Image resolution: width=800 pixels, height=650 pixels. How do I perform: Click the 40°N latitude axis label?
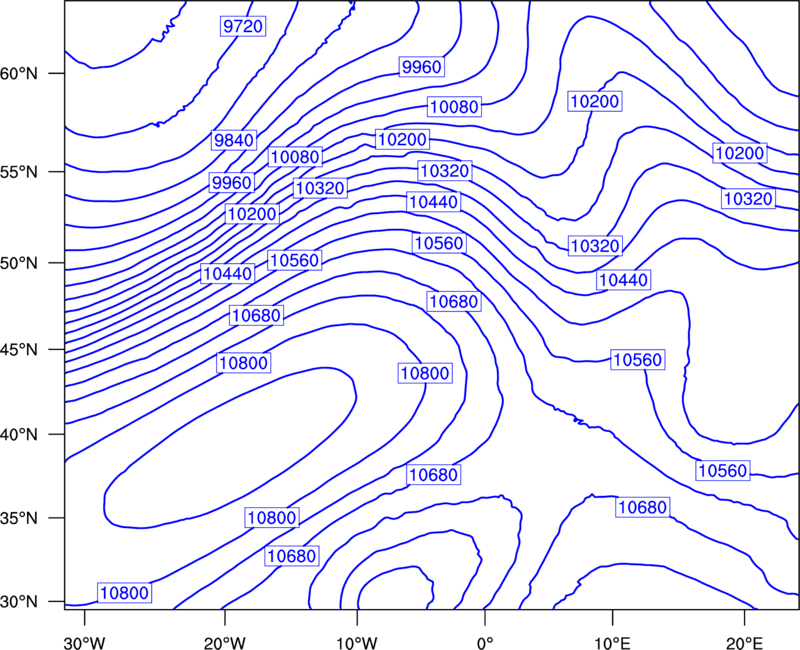pos(19,435)
